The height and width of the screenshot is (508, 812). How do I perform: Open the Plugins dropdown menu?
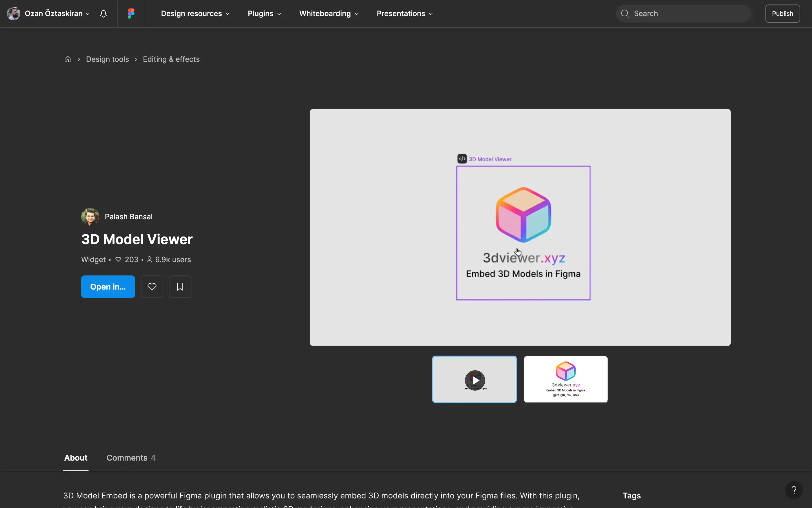point(264,14)
